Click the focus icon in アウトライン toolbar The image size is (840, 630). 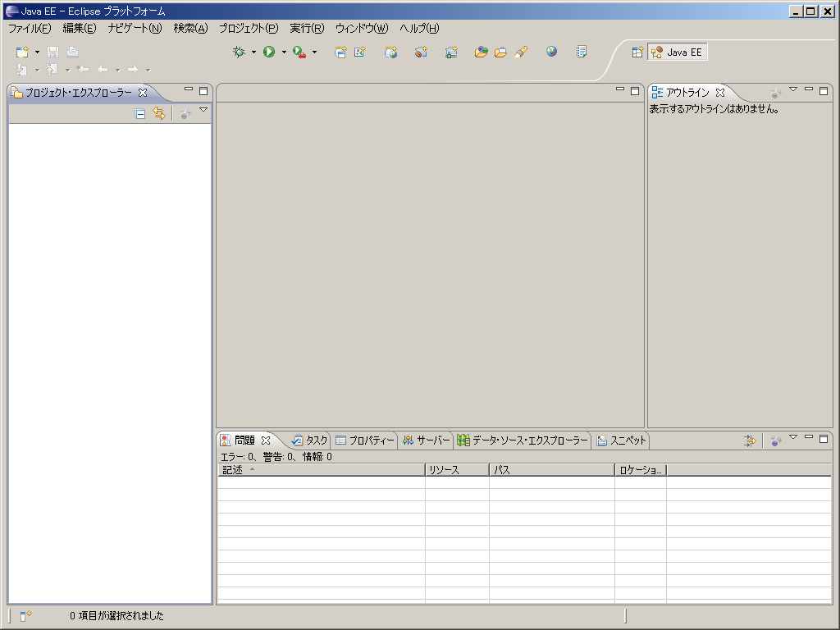(776, 94)
